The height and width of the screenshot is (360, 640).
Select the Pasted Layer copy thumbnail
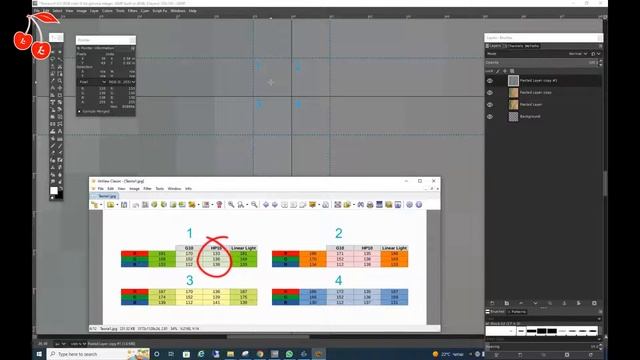point(513,93)
